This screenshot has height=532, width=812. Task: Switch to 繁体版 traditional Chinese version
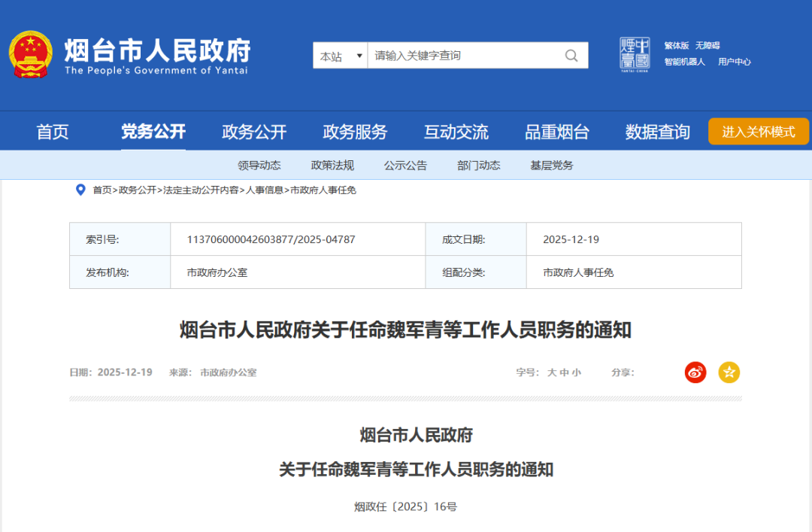(676, 45)
